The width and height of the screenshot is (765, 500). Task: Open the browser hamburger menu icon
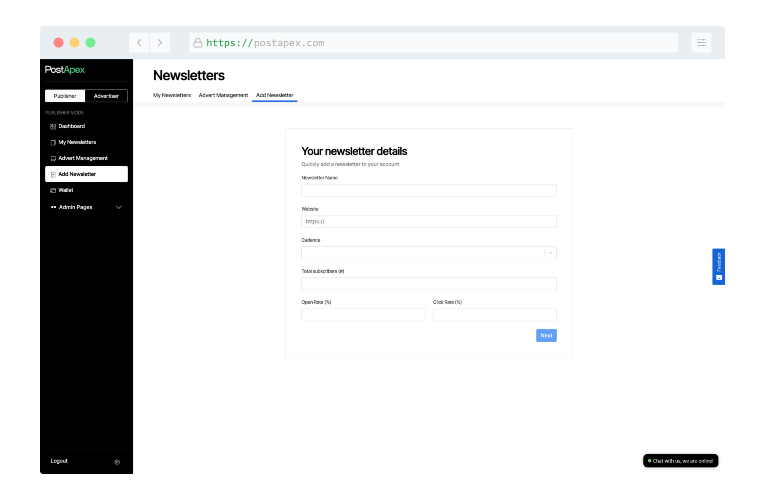coord(702,43)
